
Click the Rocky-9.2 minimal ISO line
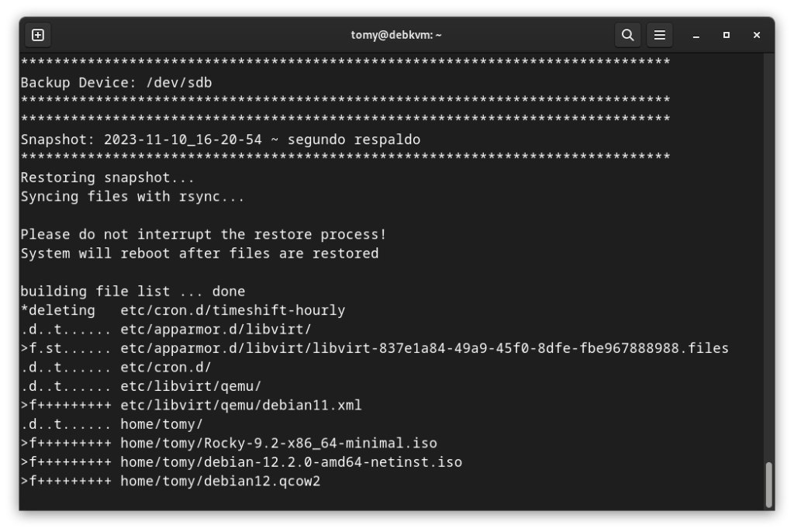pyautogui.click(x=278, y=443)
